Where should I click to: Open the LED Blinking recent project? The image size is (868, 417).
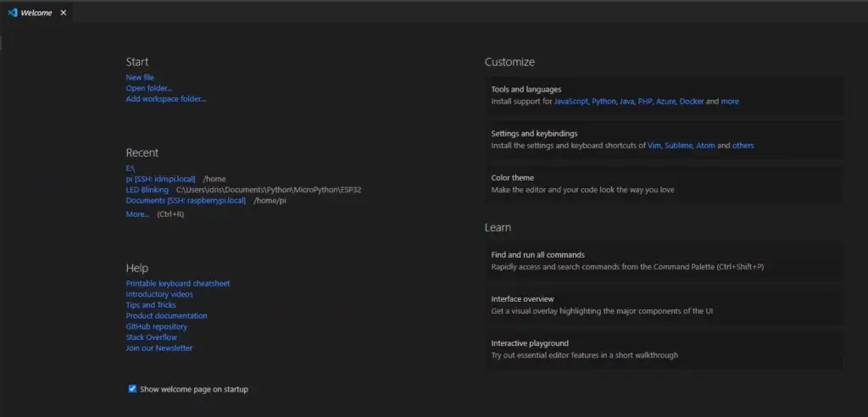tap(147, 189)
